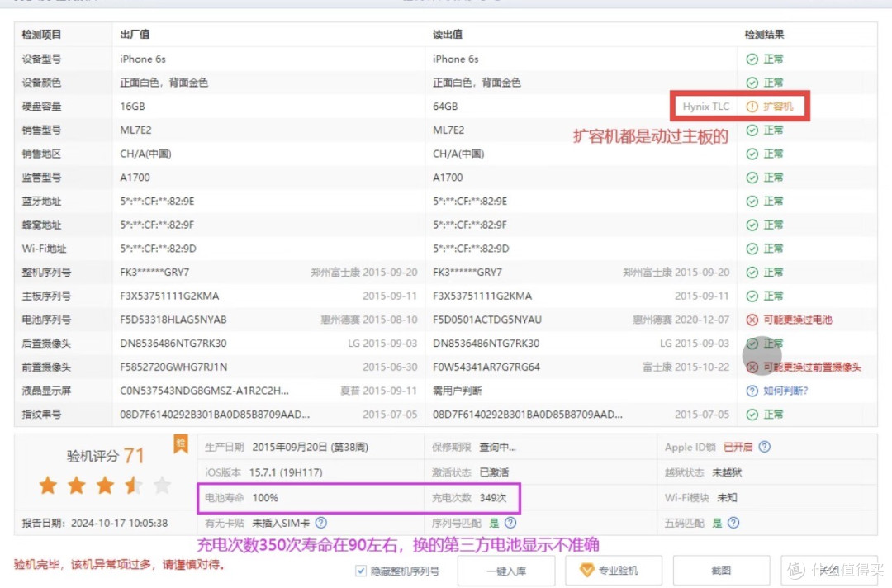The width and height of the screenshot is (892, 588).
Task: Click the factory 郑州富士康 2015-09-20 label
Action: click(364, 273)
